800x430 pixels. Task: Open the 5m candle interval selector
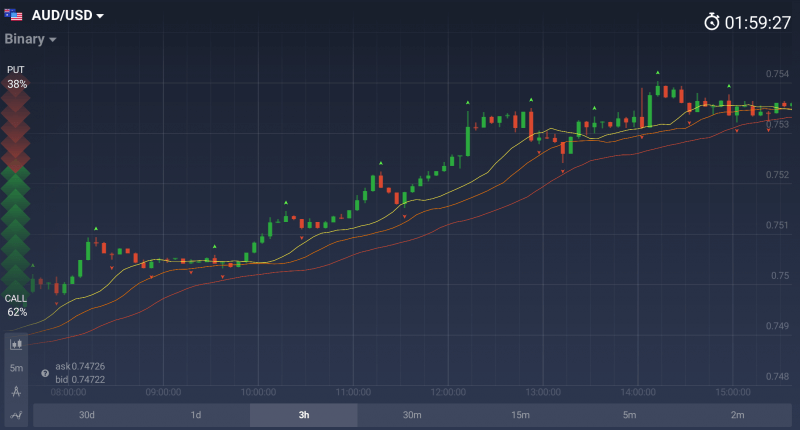point(16,368)
